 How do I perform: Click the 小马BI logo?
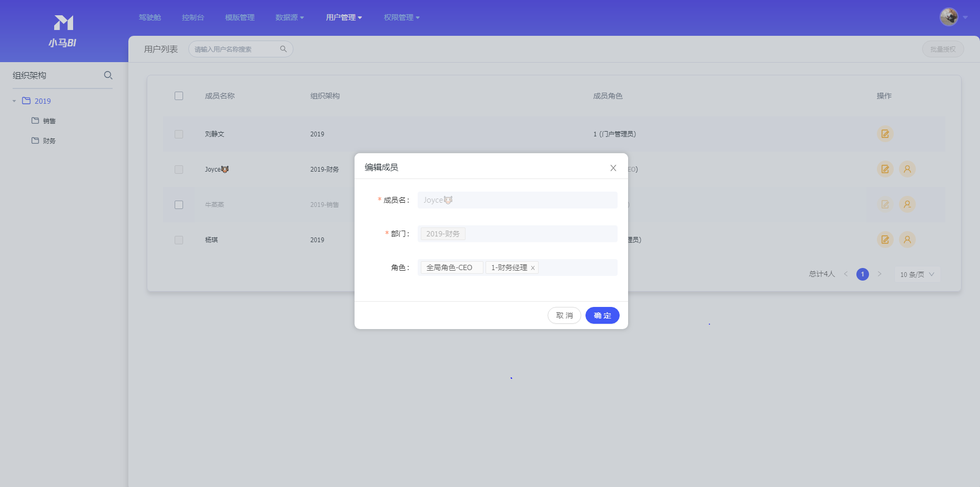[63, 31]
